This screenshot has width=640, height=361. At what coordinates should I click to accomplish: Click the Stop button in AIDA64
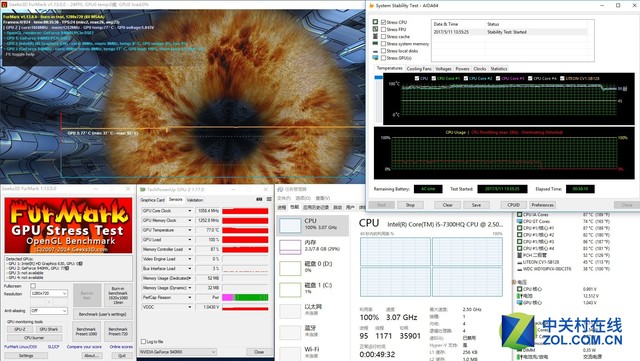(410, 205)
